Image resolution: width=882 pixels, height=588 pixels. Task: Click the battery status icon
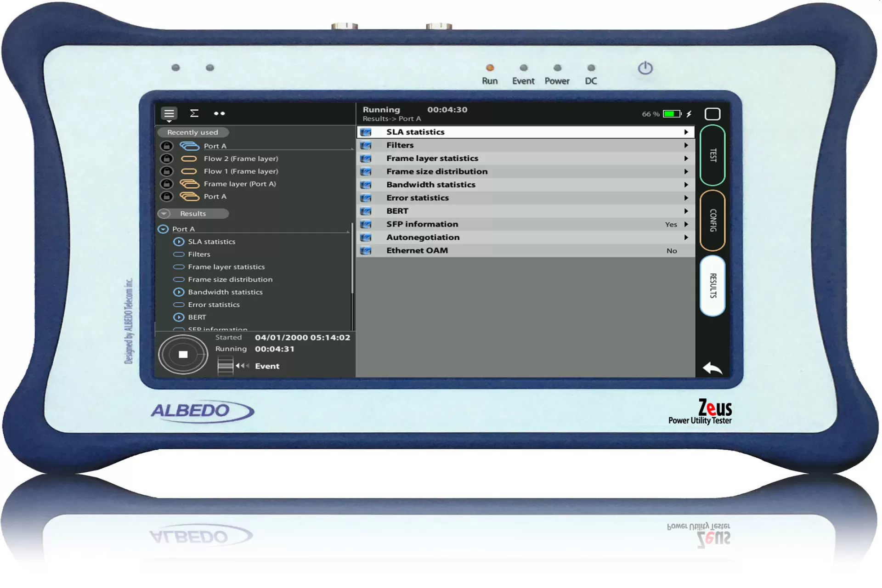[672, 114]
